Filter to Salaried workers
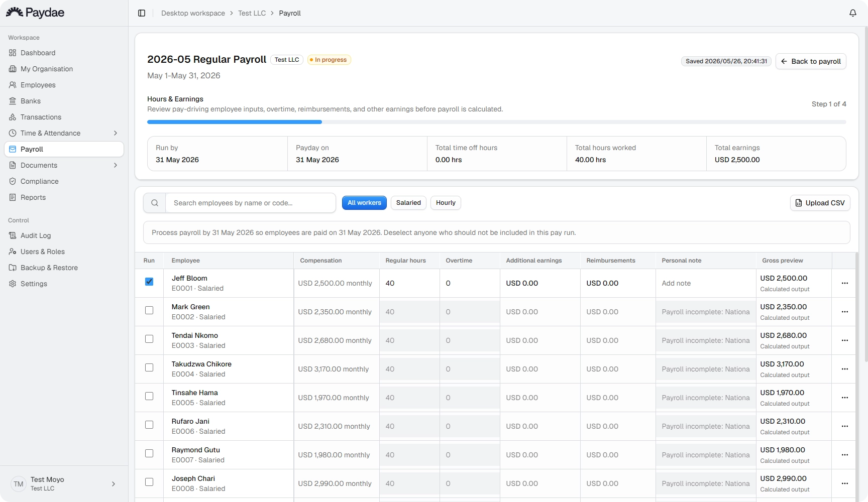Viewport: 868px width, 502px height. point(408,203)
